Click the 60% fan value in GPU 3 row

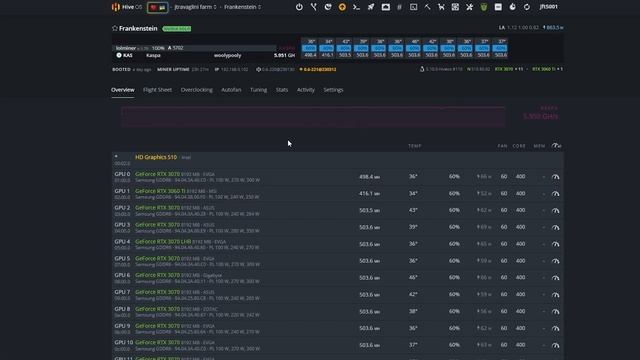(x=454, y=227)
